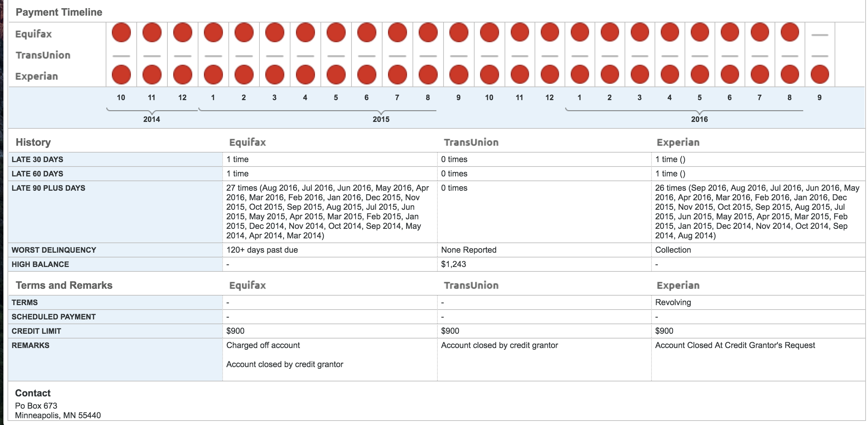This screenshot has width=868, height=425.
Task: Select Experian red dot for February 2015
Action: [x=244, y=75]
